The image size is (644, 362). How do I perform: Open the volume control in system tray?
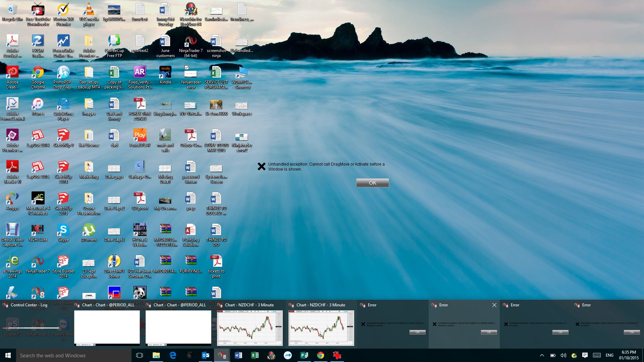coord(563,355)
